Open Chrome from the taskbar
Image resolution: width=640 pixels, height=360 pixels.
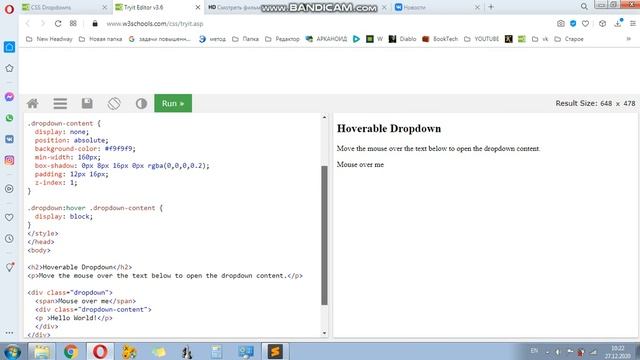click(71, 352)
